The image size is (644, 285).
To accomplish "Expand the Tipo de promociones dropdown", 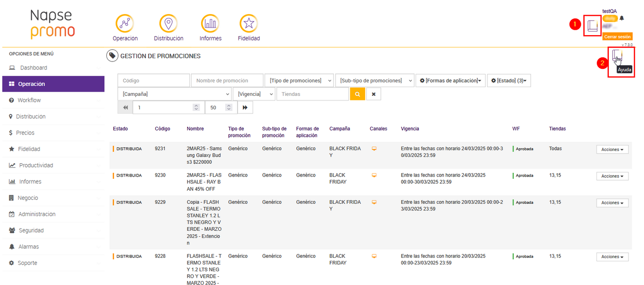I will tap(299, 81).
